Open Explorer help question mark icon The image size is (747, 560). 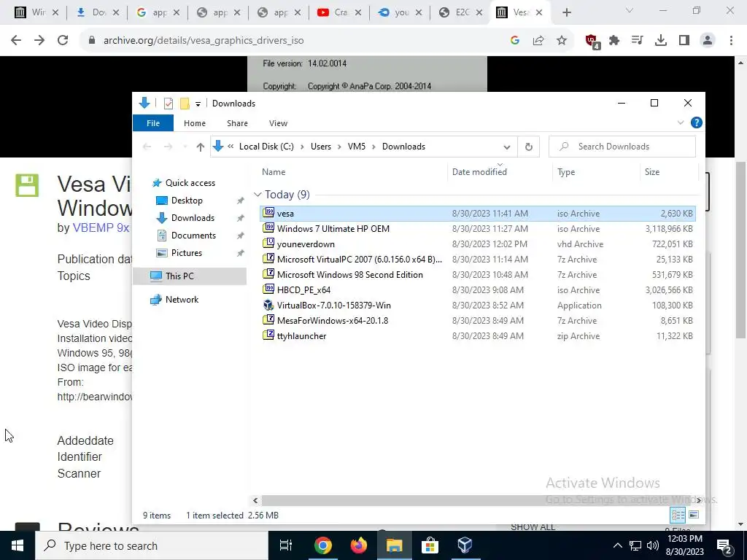pyautogui.click(x=696, y=122)
